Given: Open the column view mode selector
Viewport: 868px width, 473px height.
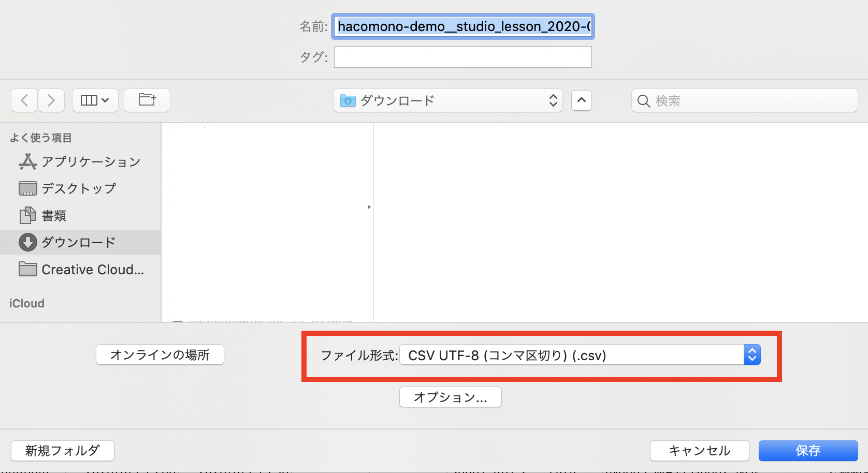Looking at the screenshot, I should tap(95, 100).
